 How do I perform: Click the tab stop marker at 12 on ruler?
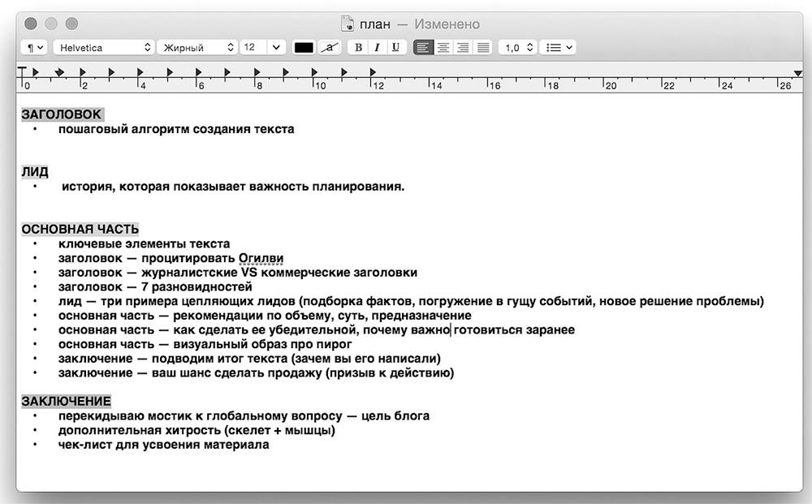[373, 73]
